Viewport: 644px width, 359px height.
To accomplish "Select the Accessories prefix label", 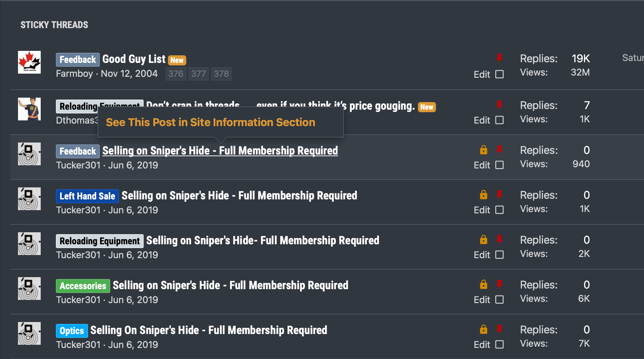I will (x=83, y=286).
